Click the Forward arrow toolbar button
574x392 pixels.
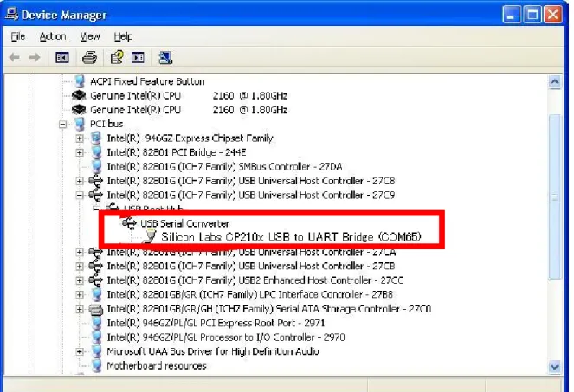pyautogui.click(x=35, y=57)
